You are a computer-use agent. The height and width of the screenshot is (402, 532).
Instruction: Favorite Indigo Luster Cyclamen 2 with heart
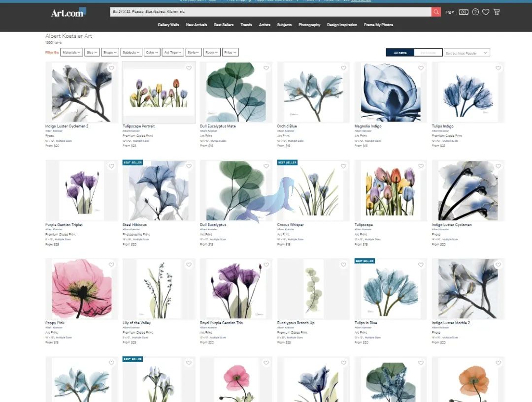(x=111, y=68)
